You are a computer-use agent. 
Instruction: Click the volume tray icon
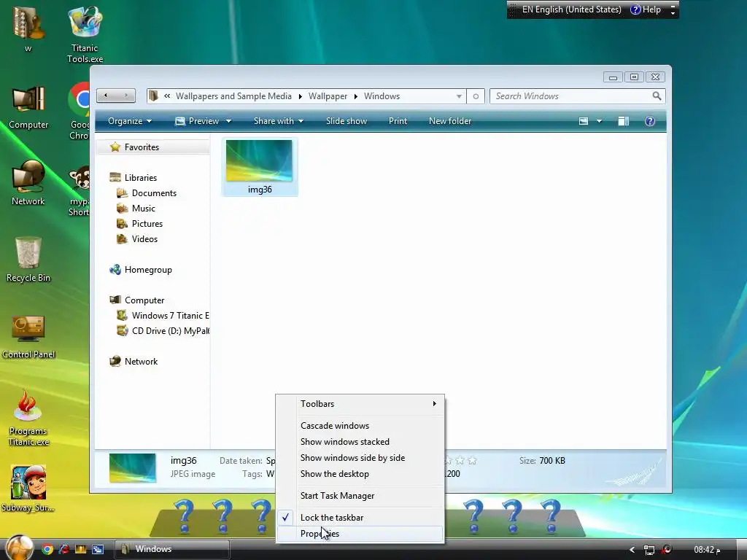point(667,549)
